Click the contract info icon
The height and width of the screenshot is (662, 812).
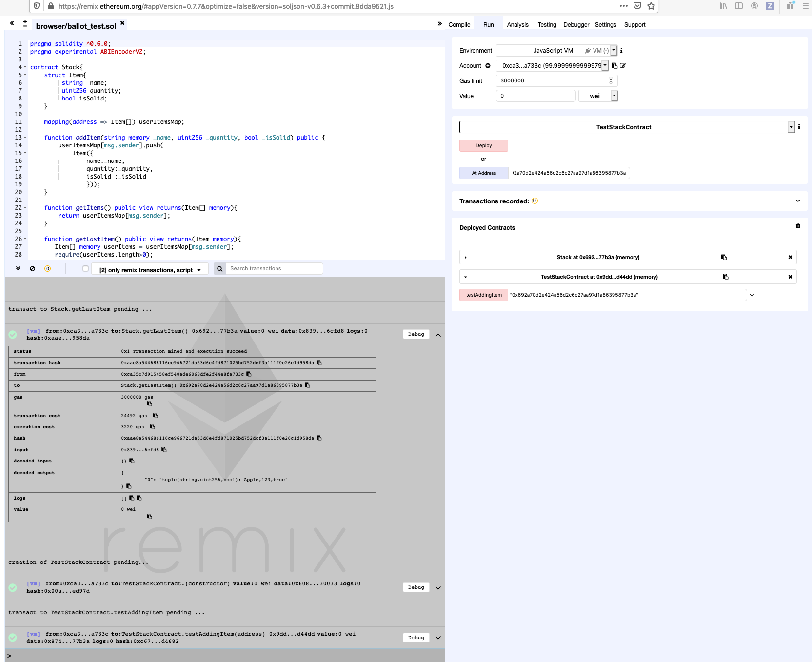tap(799, 127)
